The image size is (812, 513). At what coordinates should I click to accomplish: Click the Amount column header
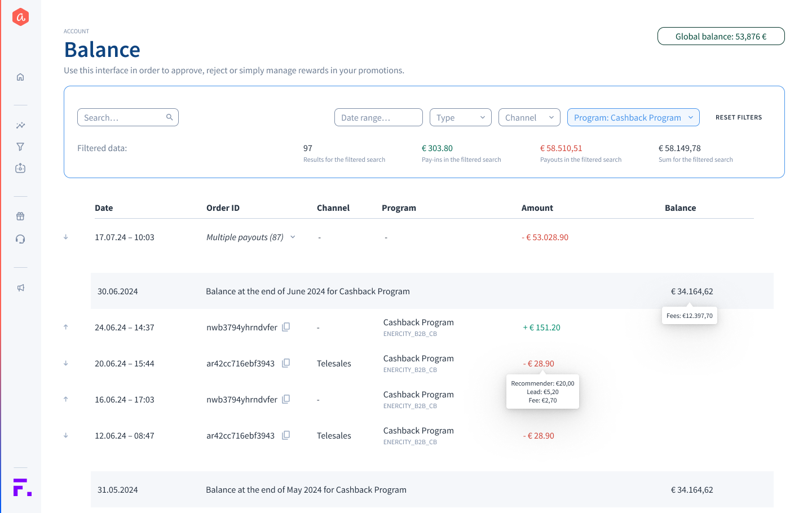[x=537, y=208]
